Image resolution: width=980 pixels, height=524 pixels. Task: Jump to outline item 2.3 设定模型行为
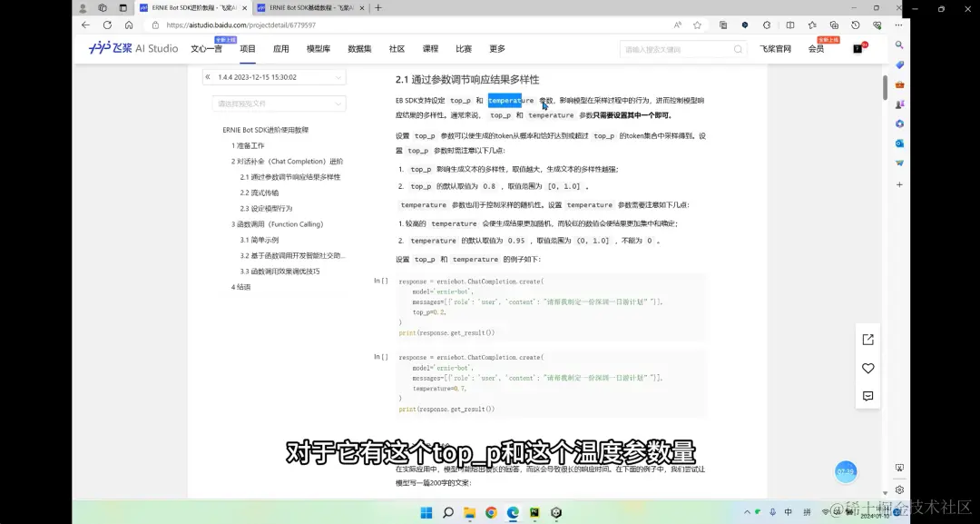(266, 208)
